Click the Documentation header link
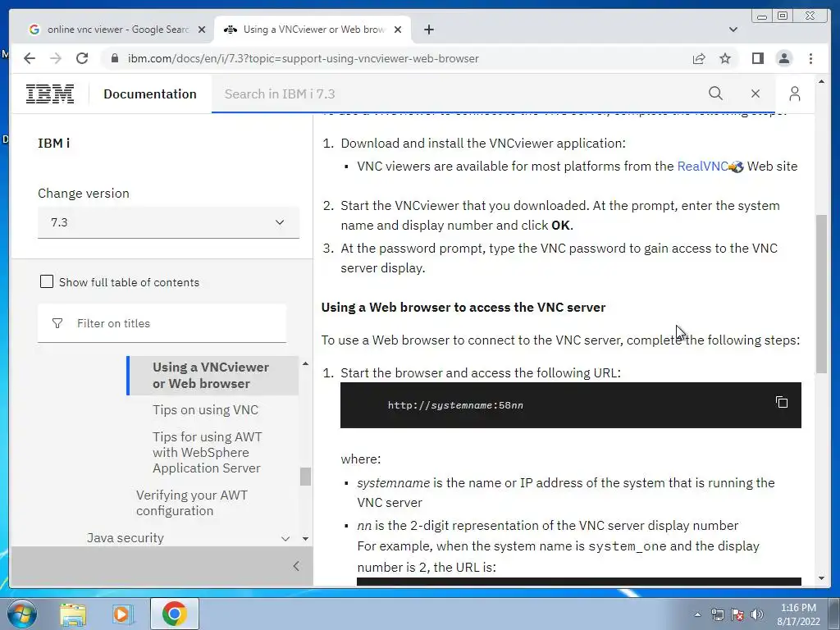 click(150, 94)
